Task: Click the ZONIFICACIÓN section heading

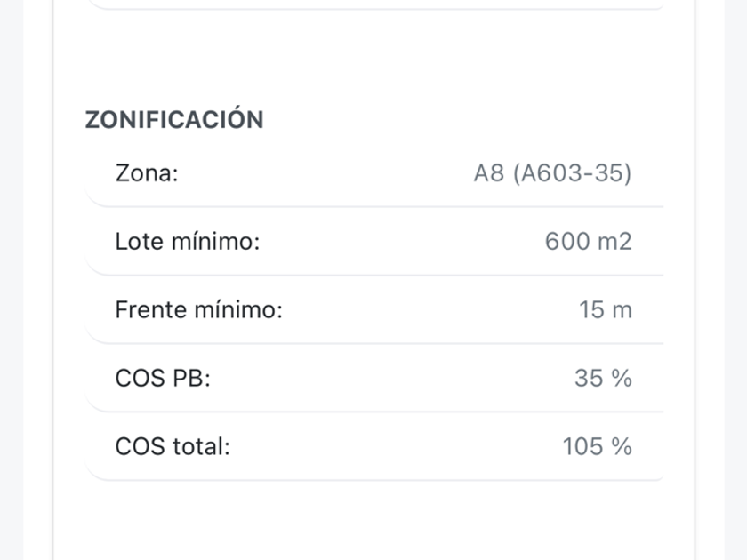Action: [x=174, y=120]
